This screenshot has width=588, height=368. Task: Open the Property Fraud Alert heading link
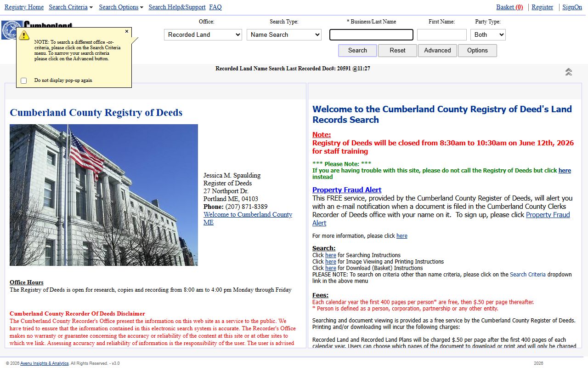[x=347, y=190]
